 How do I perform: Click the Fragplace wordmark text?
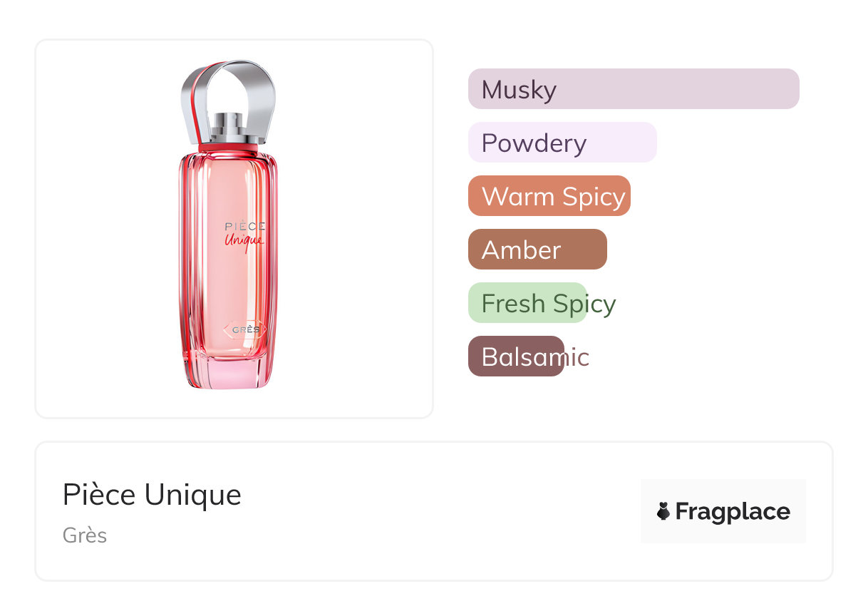[732, 511]
